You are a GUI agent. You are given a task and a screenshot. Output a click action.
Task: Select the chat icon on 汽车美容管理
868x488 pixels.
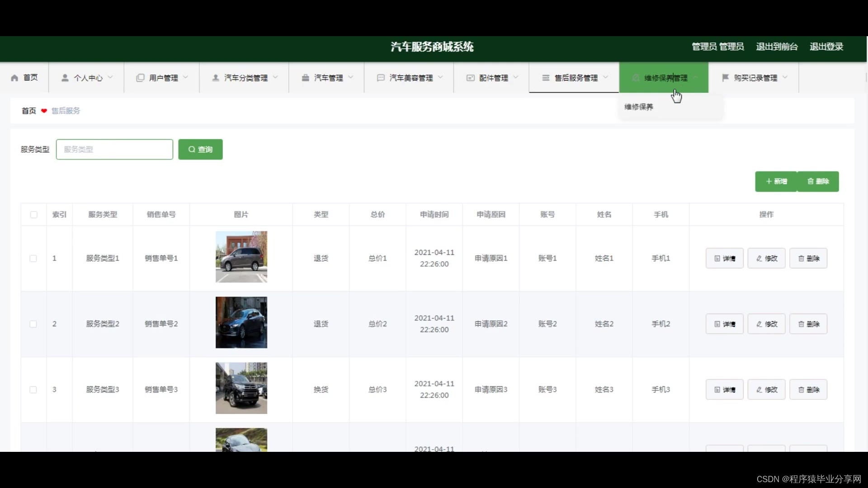coord(380,77)
